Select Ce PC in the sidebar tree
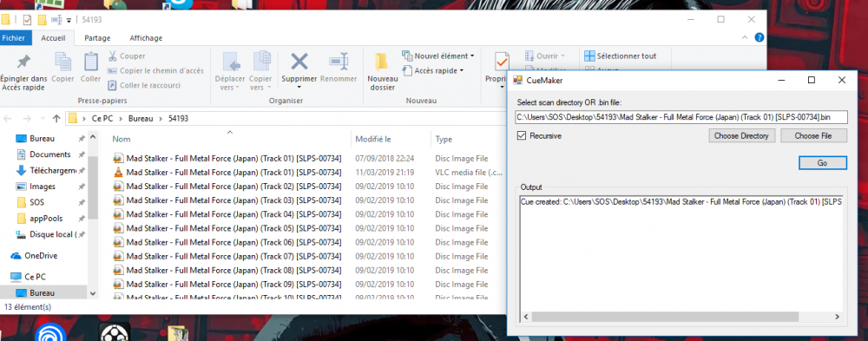This screenshot has width=868, height=341. tap(34, 276)
